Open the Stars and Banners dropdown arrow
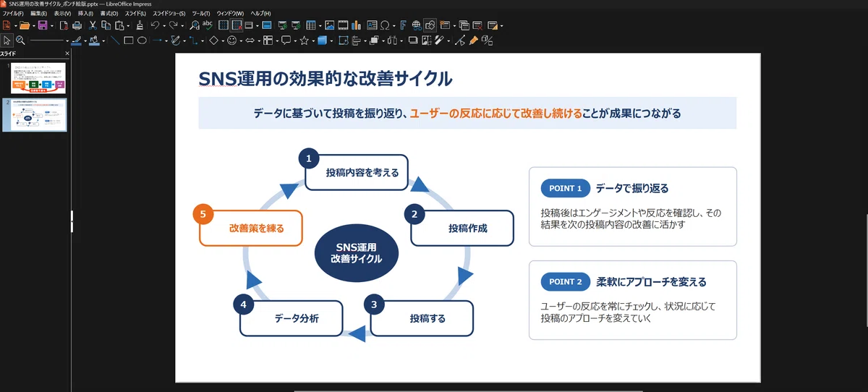Viewport: 868px width, 392px height. pyautogui.click(x=313, y=41)
